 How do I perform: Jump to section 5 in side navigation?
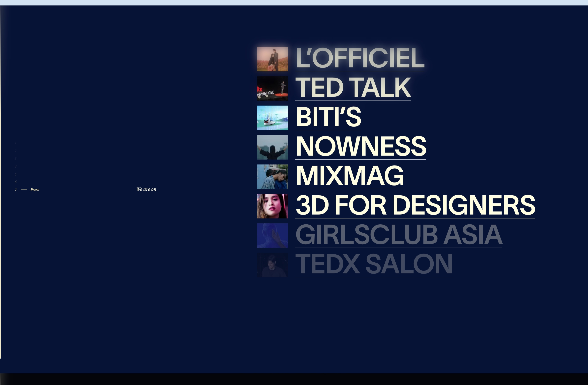(16, 174)
